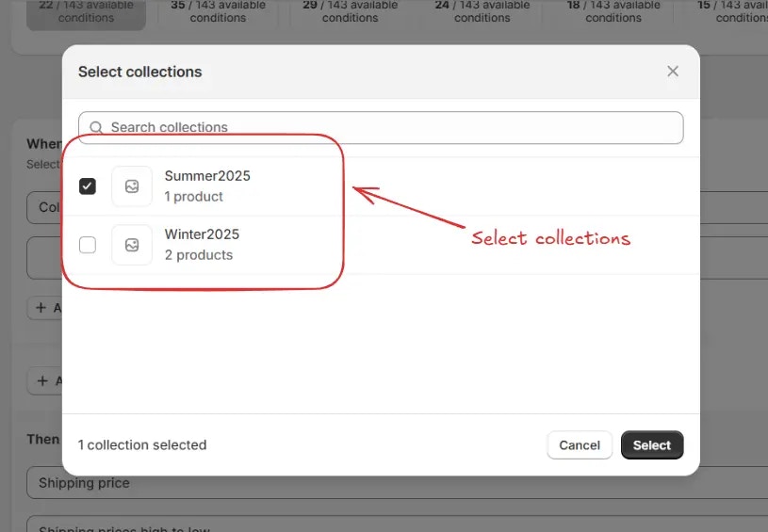
Task: Focus the Search collections input field
Action: point(381,128)
